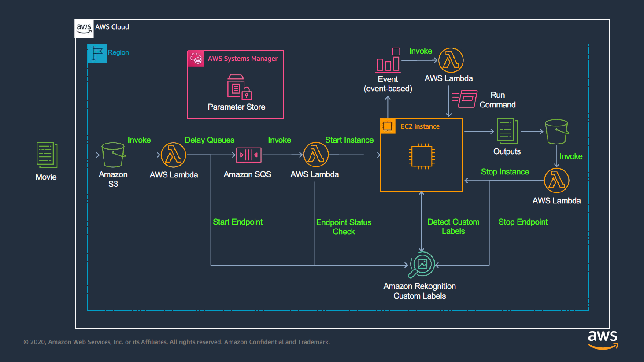Click the "AWS Lambda" label above Run Command

coord(449,78)
